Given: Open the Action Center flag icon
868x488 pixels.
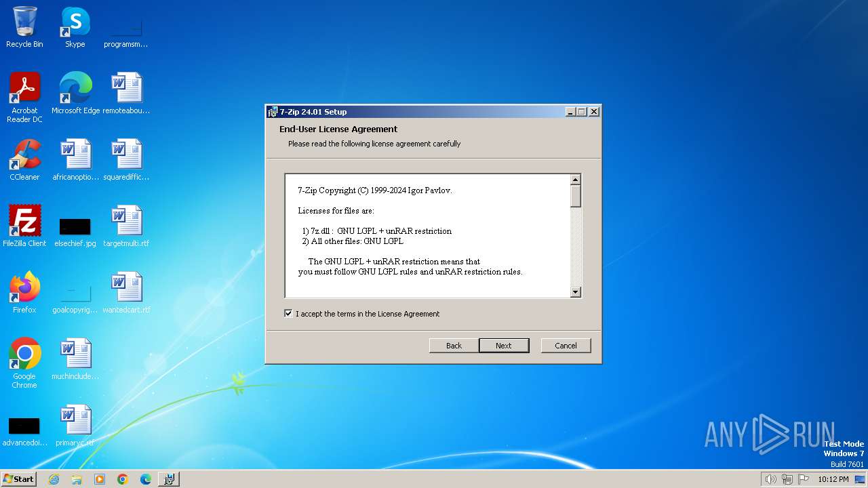Looking at the screenshot, I should tap(804, 479).
